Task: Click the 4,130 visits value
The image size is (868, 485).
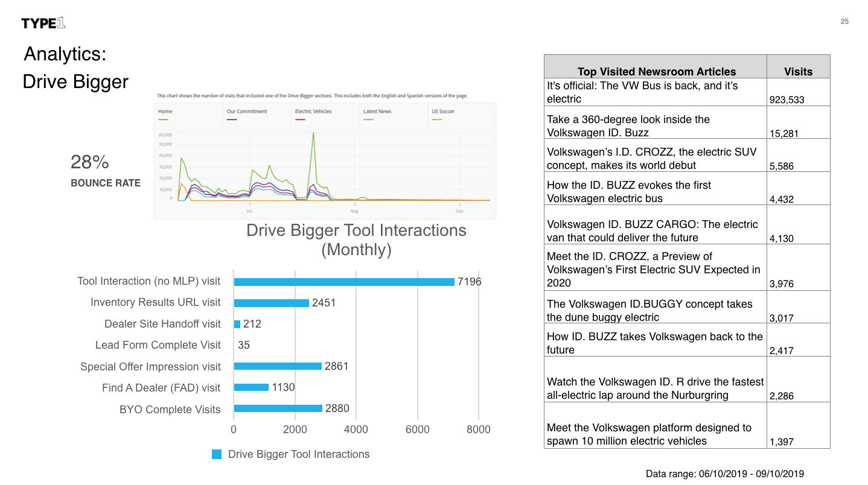Action: [782, 238]
